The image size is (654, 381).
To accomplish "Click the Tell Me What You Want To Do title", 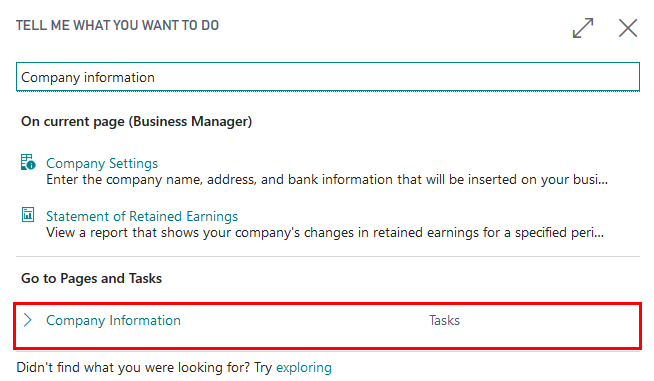I will point(117,25).
